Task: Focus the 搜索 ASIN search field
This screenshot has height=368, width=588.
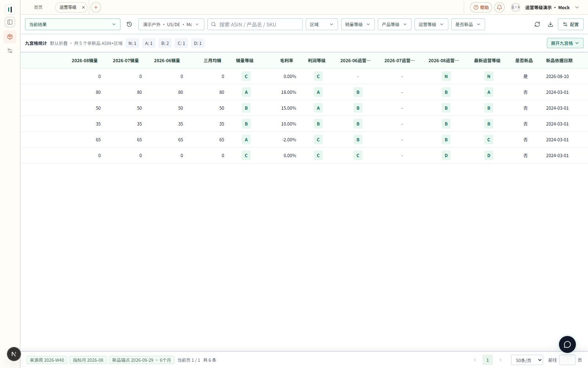Action: (255, 24)
